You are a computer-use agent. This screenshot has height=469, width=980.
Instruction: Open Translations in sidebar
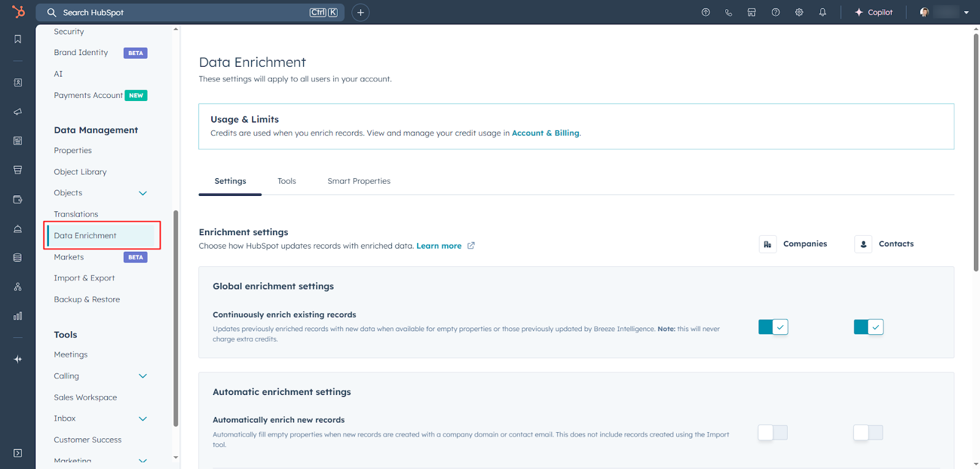click(x=76, y=214)
